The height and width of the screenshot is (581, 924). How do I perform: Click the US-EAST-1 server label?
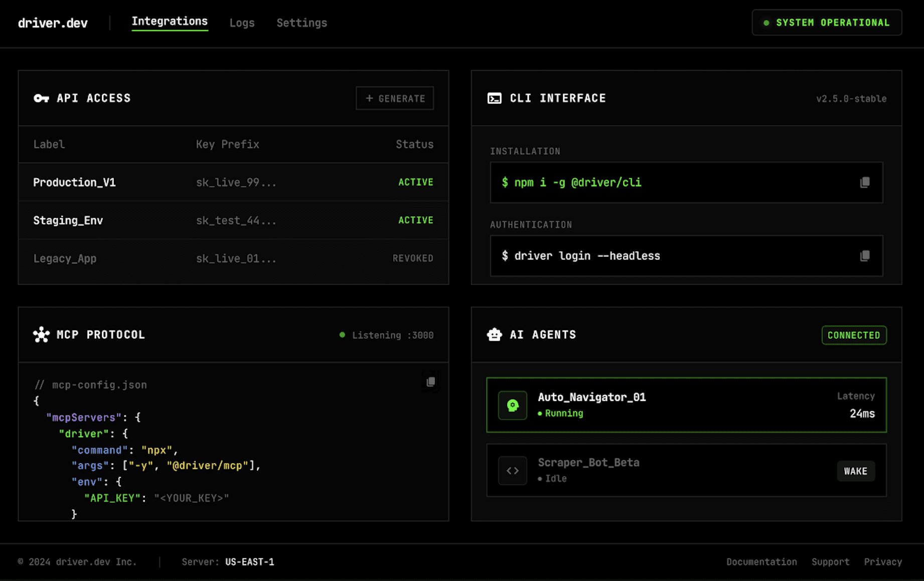click(250, 562)
